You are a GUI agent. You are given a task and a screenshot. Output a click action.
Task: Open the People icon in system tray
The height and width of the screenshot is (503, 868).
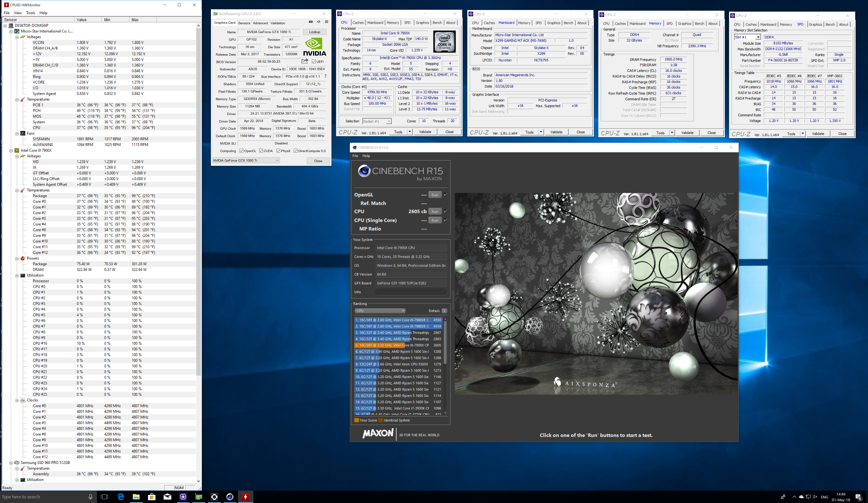[x=783, y=496]
